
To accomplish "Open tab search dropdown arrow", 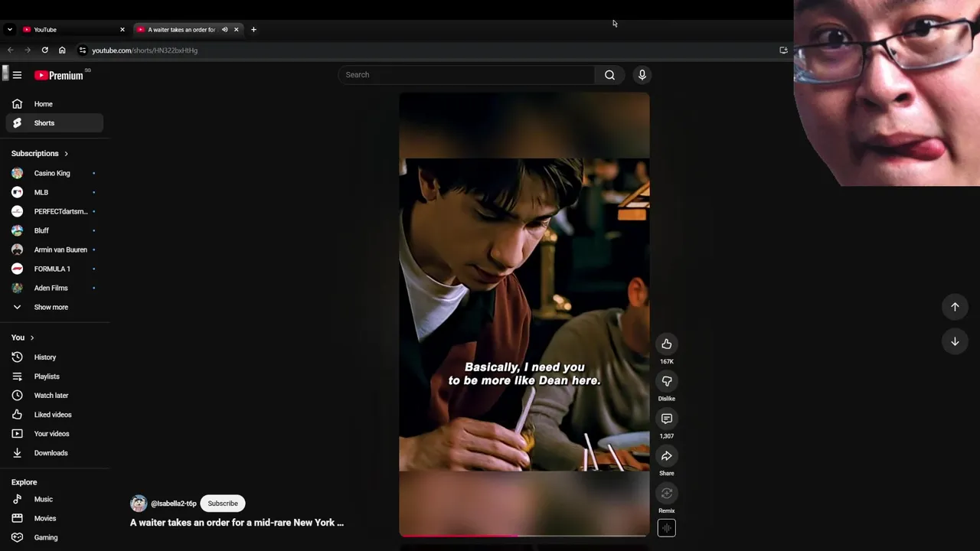I will [x=9, y=30].
